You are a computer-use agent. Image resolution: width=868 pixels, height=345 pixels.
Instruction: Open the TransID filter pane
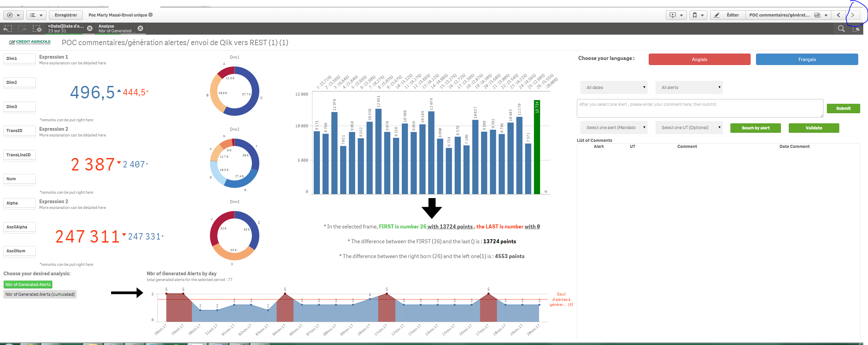[20, 131]
